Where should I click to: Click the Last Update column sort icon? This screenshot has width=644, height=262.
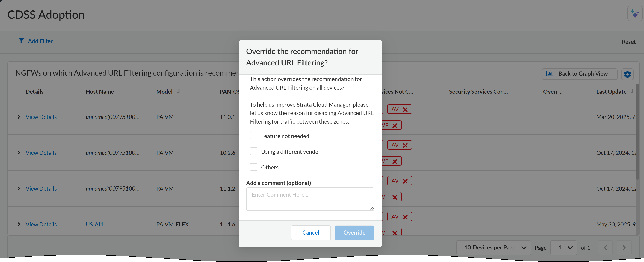coord(633,92)
